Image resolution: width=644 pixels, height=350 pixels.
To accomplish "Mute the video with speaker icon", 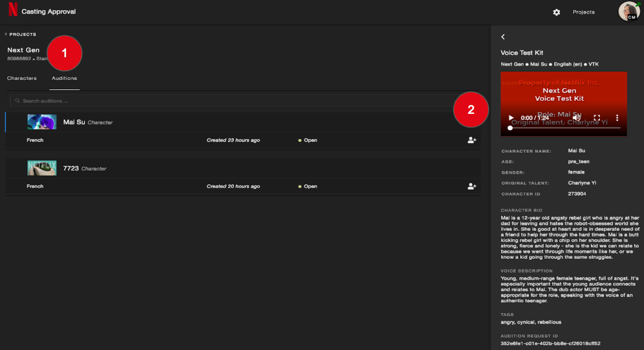I will (x=577, y=118).
